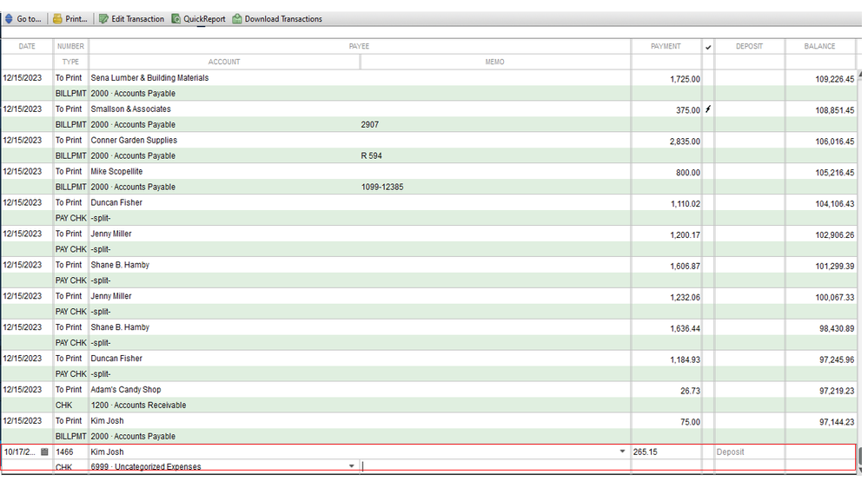The height and width of the screenshot is (488, 868).
Task: Click payment amount 2,835.00
Action: (x=685, y=142)
